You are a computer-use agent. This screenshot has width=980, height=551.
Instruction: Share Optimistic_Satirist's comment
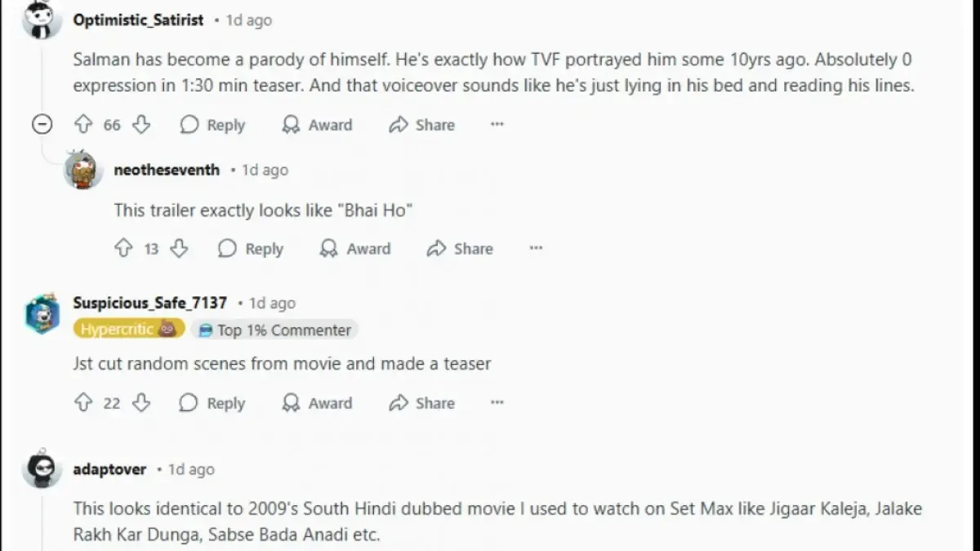point(421,125)
